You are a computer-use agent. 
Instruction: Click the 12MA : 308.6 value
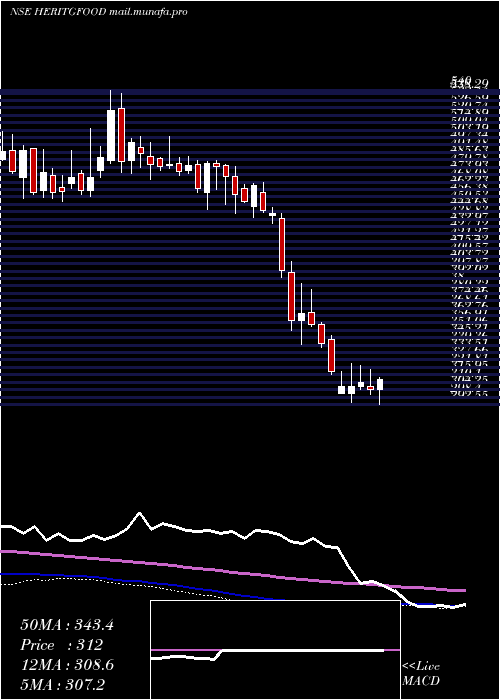[67, 665]
